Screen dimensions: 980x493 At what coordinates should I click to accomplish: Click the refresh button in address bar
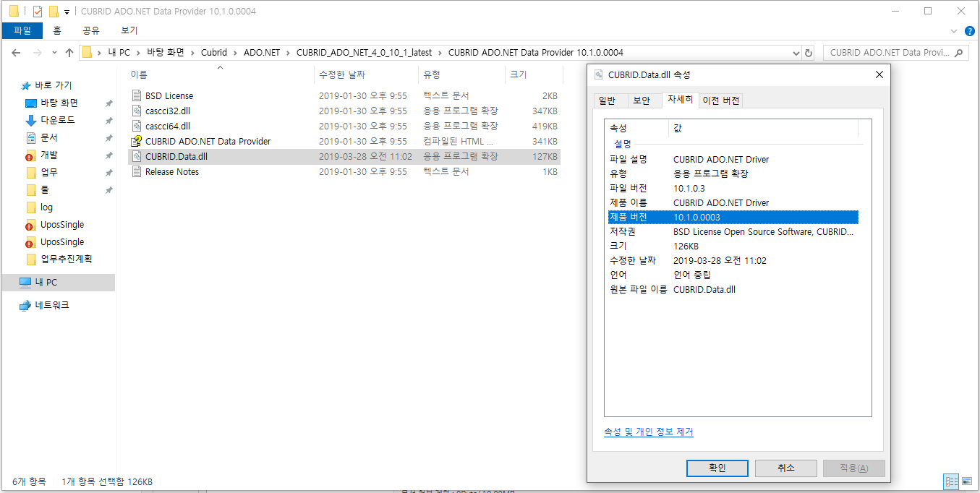[809, 53]
